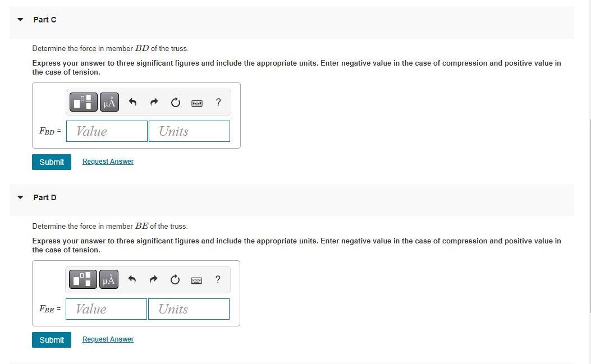Reset the Part D answer with the circular arrow
Image resolution: width=591 pixels, height=364 pixels.
tap(175, 279)
